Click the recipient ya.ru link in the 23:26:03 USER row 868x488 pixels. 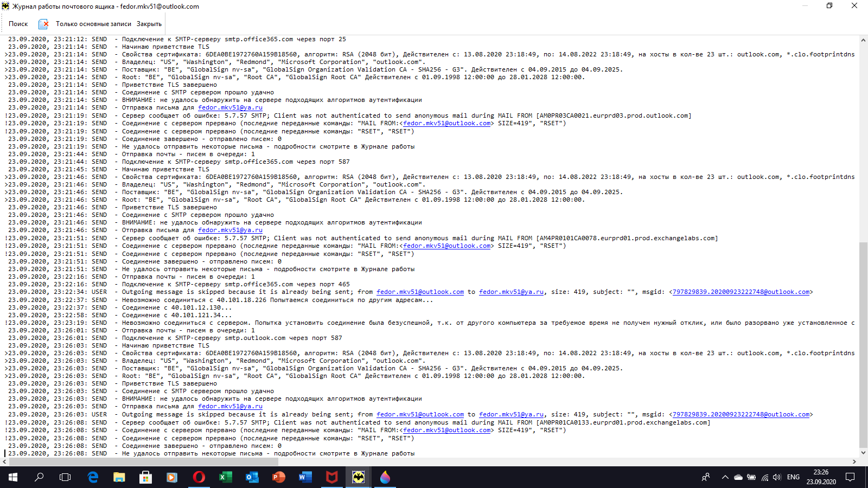(x=511, y=414)
